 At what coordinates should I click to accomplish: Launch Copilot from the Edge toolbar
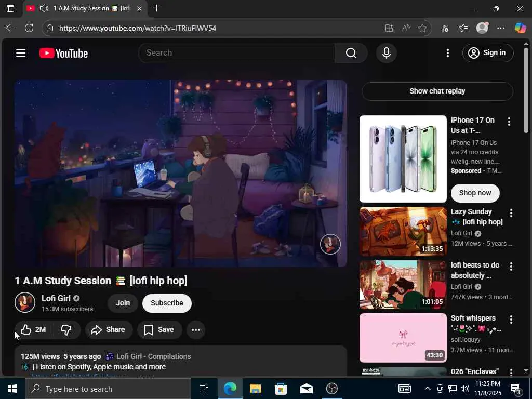coord(520,28)
